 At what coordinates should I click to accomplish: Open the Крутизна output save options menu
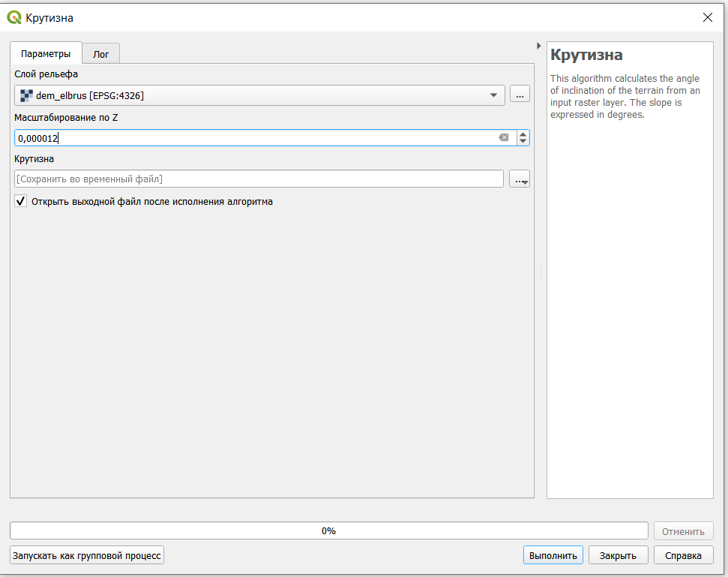tap(520, 179)
